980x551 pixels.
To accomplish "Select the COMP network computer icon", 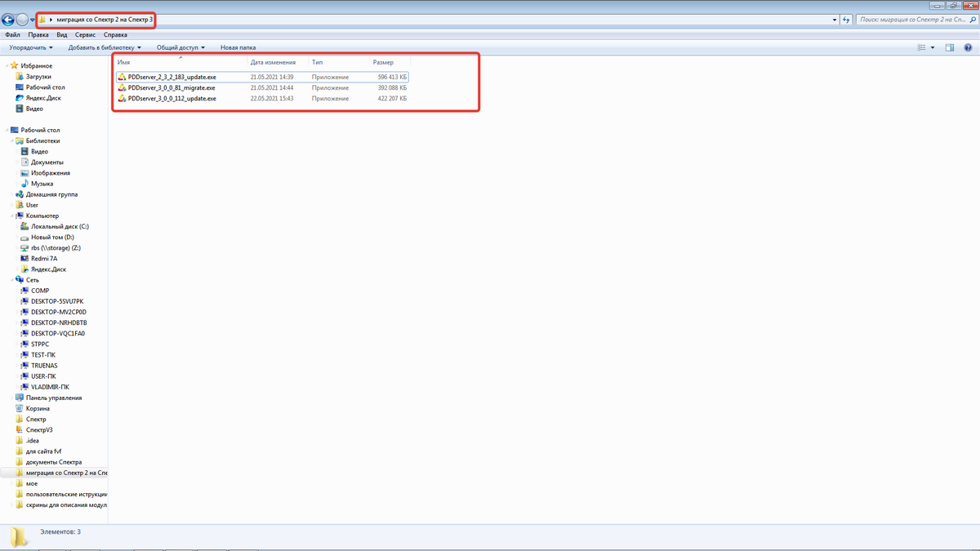I will [x=24, y=291].
